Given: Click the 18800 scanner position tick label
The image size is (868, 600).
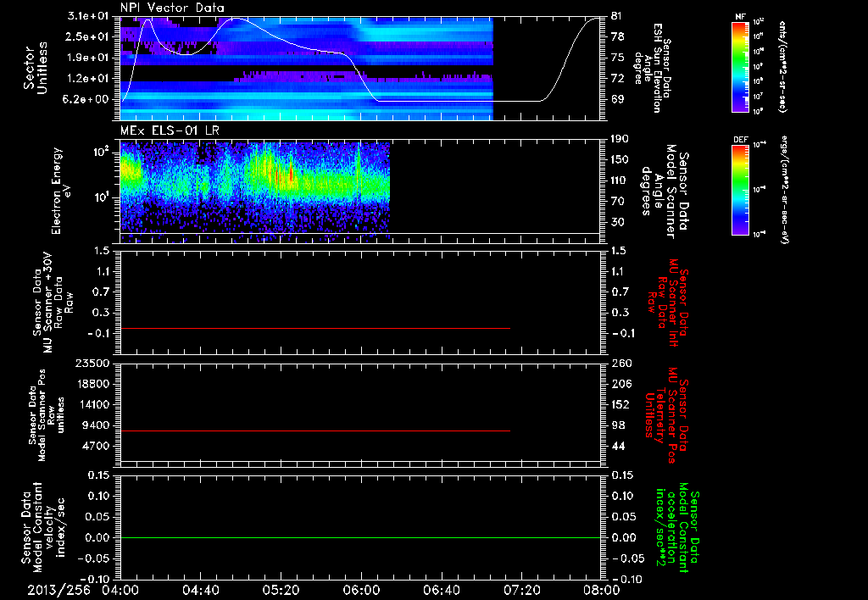Looking at the screenshot, I should (x=92, y=384).
